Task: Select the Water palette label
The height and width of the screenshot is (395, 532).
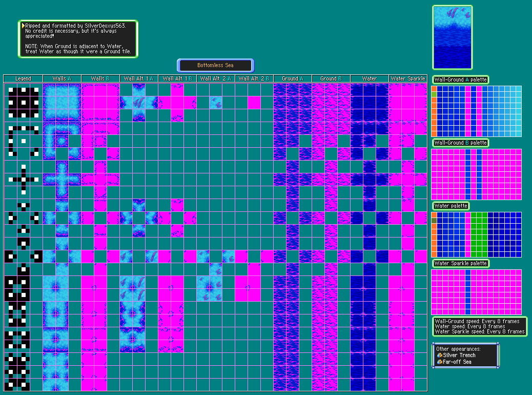Action: pyautogui.click(x=451, y=206)
